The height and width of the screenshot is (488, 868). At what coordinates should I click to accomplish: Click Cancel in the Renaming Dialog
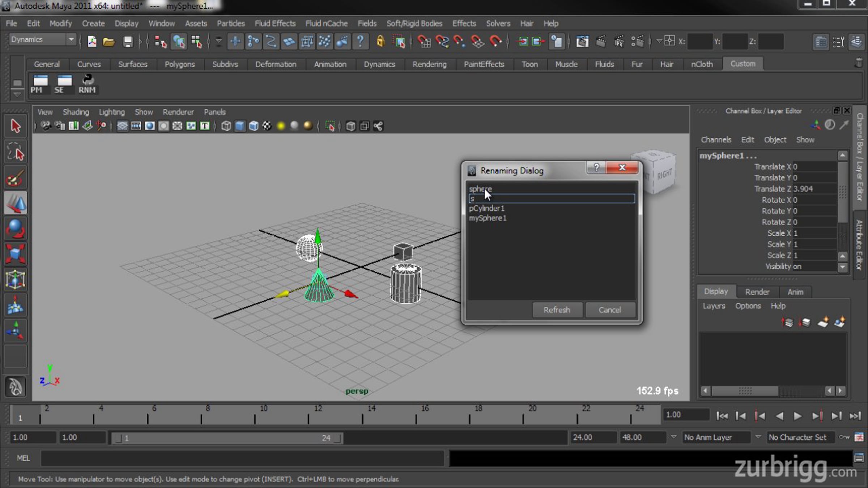(x=610, y=310)
